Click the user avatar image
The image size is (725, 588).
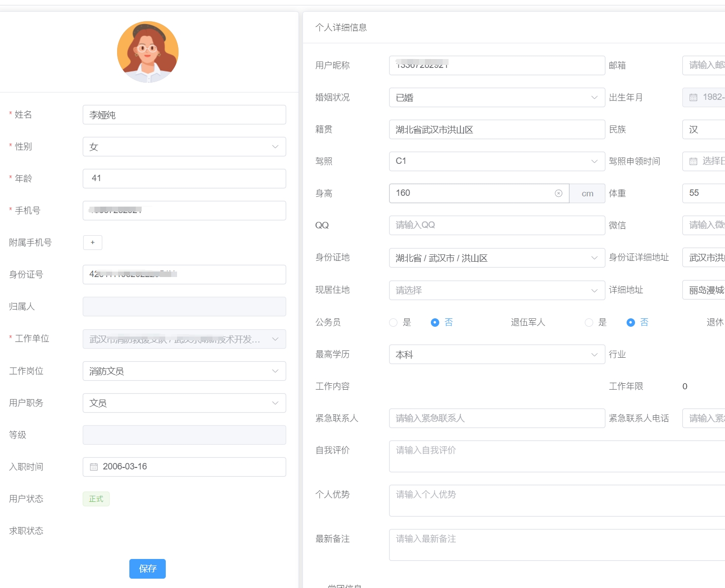pos(148,52)
